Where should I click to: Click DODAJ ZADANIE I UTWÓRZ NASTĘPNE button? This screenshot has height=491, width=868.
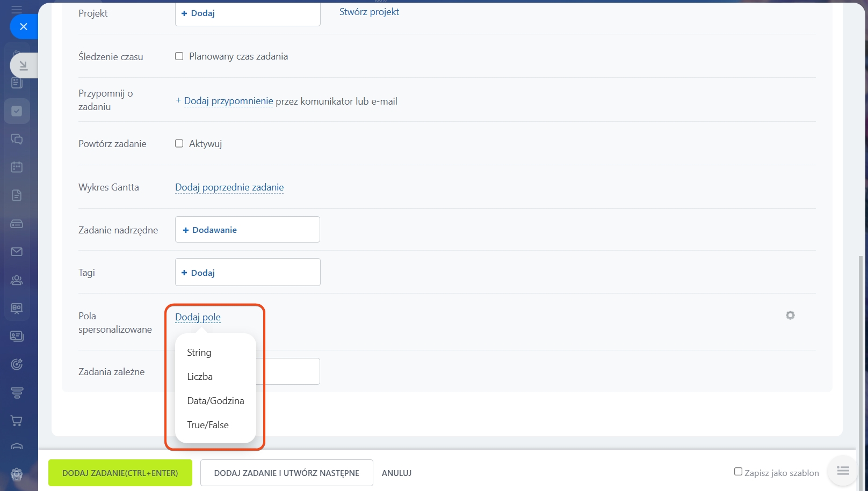pyautogui.click(x=287, y=473)
